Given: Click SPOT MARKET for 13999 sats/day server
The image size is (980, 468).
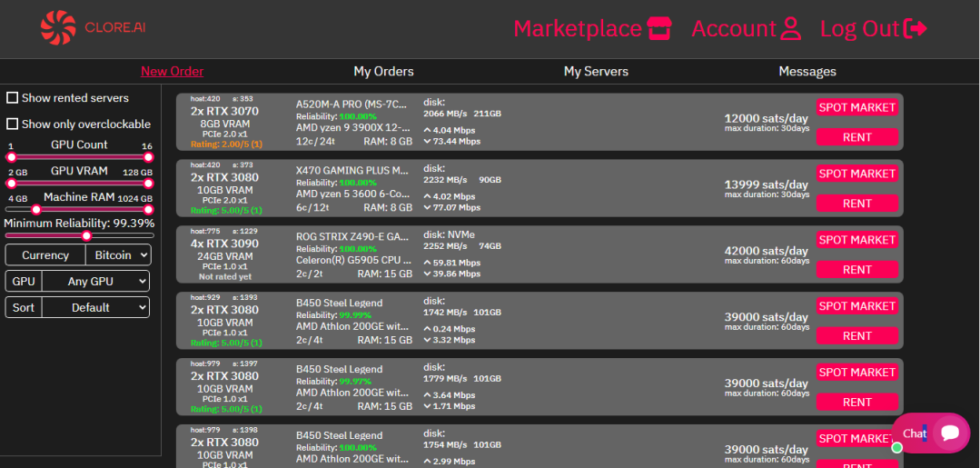Looking at the screenshot, I should point(856,174).
